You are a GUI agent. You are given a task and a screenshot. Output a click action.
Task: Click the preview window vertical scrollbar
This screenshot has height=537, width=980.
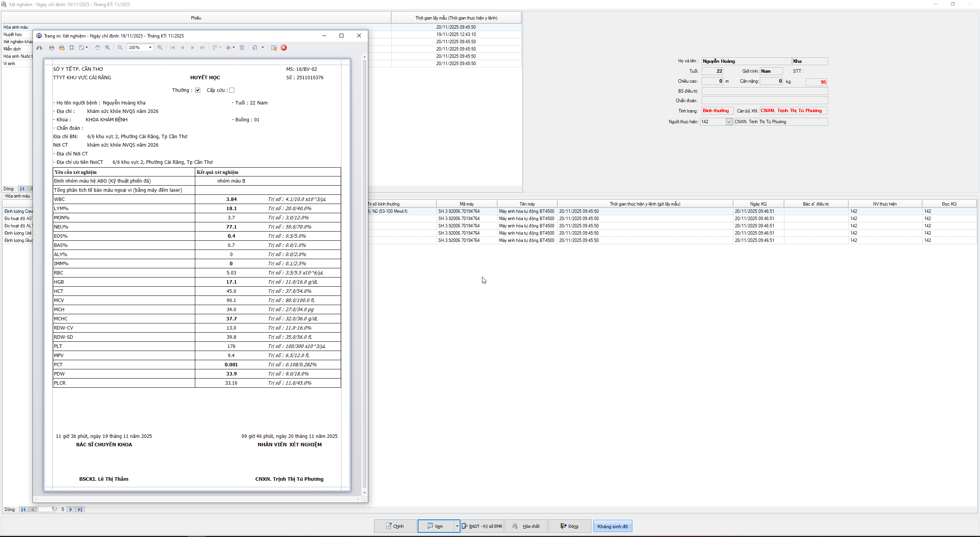364,268
